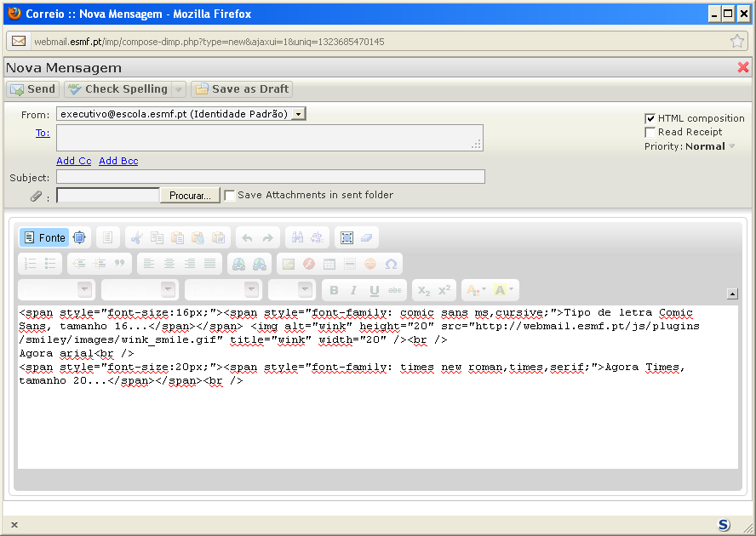
Task: Disable the HTML composition checkbox
Action: click(650, 118)
